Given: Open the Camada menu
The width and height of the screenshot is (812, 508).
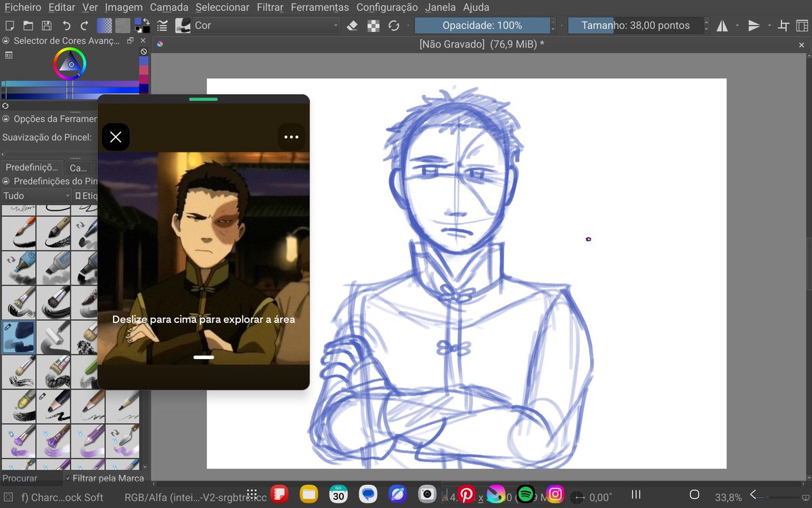Looking at the screenshot, I should (x=170, y=7).
